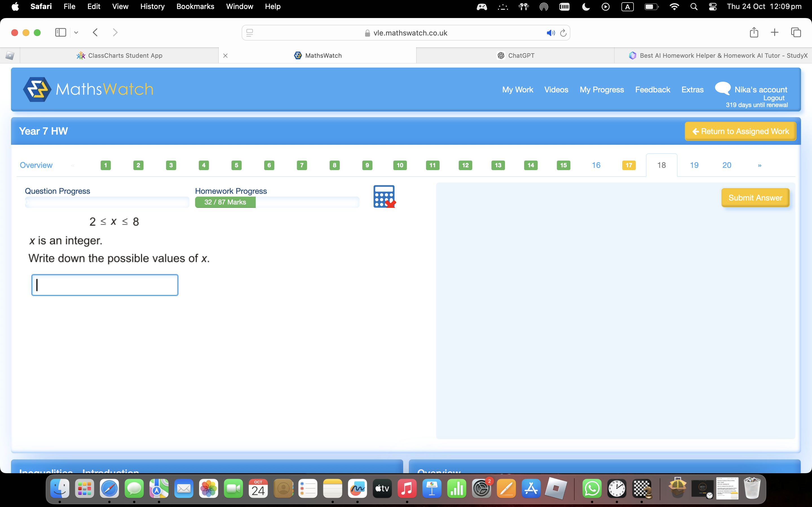The width and height of the screenshot is (812, 507).
Task: Click the back navigation arrow icon
Action: (x=95, y=33)
